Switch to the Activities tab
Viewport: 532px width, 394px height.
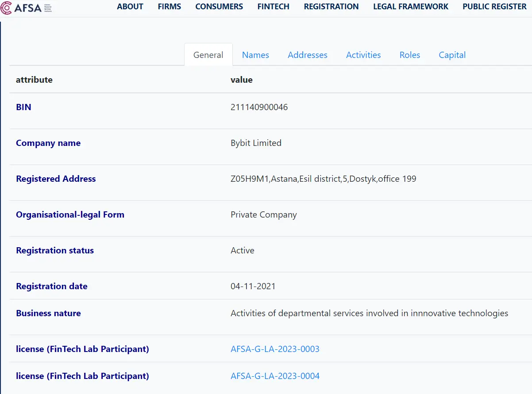(x=363, y=55)
